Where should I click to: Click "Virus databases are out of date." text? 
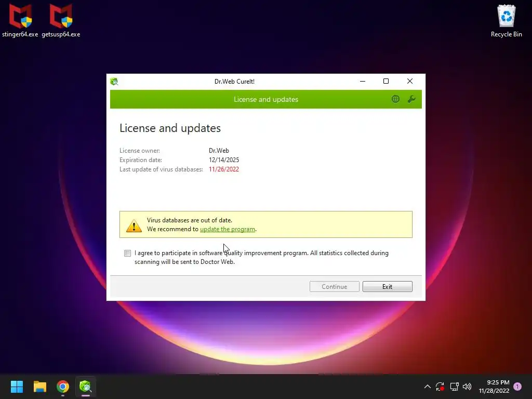(189, 220)
